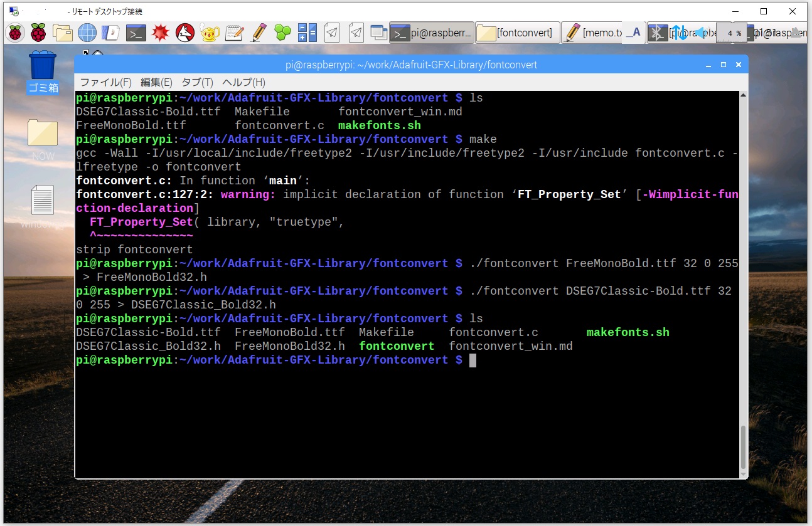Open the Raspberry Pi main menu

pos(15,33)
